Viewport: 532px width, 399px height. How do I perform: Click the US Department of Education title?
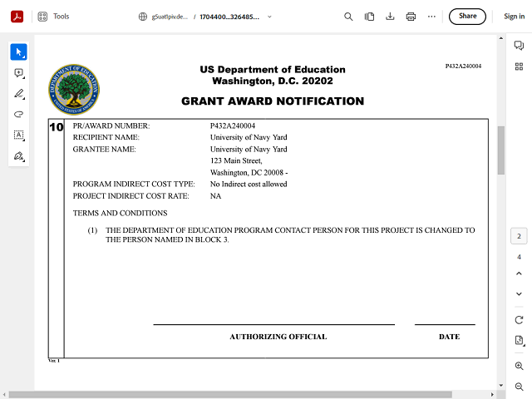(273, 70)
